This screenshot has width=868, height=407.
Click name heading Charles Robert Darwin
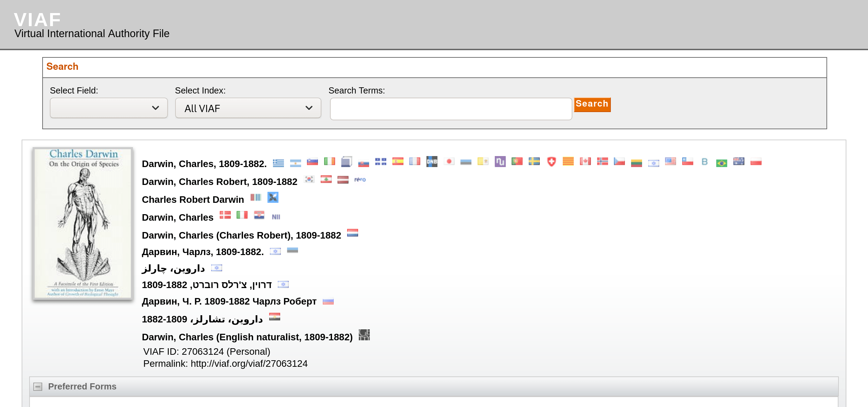tap(193, 200)
